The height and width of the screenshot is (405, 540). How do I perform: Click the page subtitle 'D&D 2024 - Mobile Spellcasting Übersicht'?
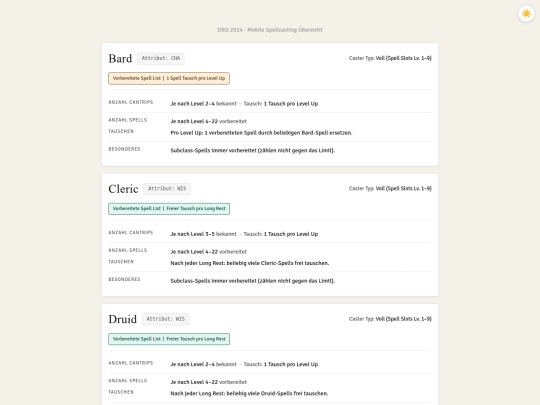click(270, 30)
